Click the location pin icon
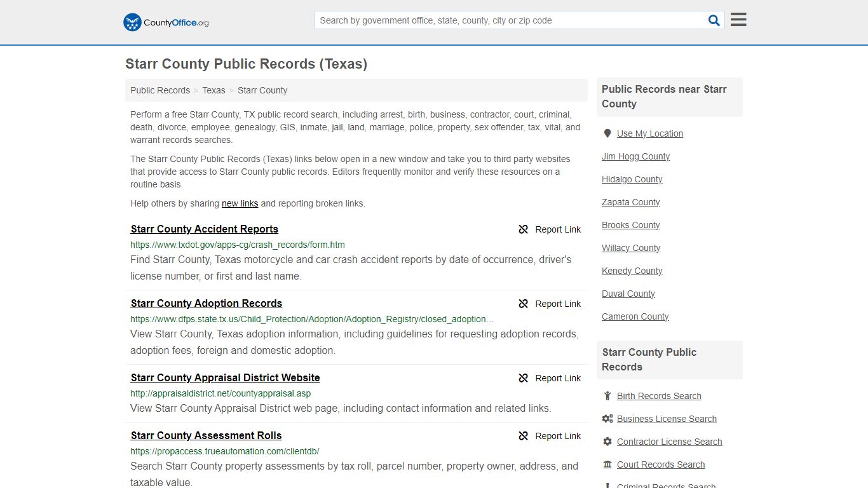This screenshot has width=868, height=488. 607,133
